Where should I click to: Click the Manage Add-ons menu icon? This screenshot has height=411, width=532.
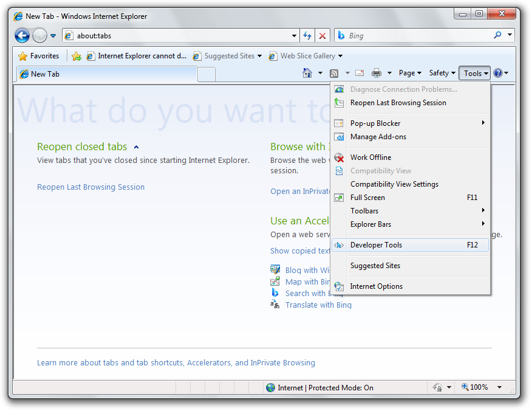coord(339,137)
